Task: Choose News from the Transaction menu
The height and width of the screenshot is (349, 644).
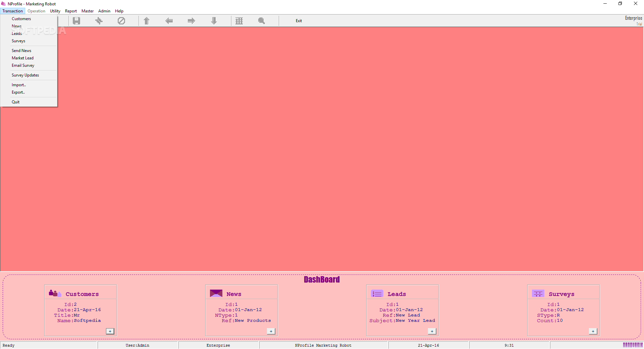Action: click(x=29, y=26)
